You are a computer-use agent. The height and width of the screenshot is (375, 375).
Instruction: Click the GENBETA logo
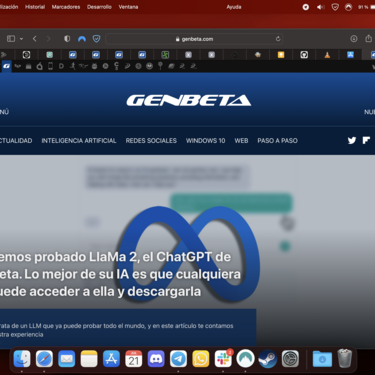click(189, 100)
